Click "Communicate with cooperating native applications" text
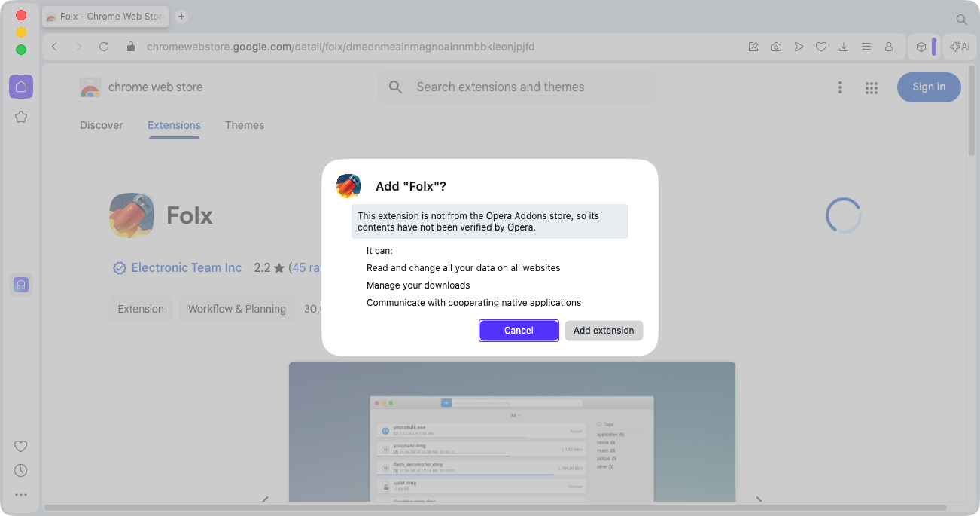Viewport: 980px width, 516px height. pyautogui.click(x=474, y=303)
